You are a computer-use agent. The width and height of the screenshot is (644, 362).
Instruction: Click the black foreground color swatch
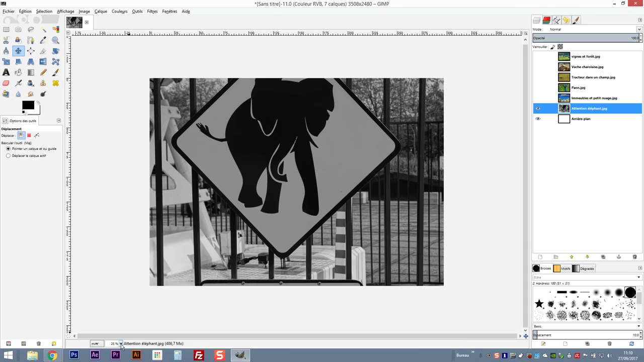[x=27, y=105]
